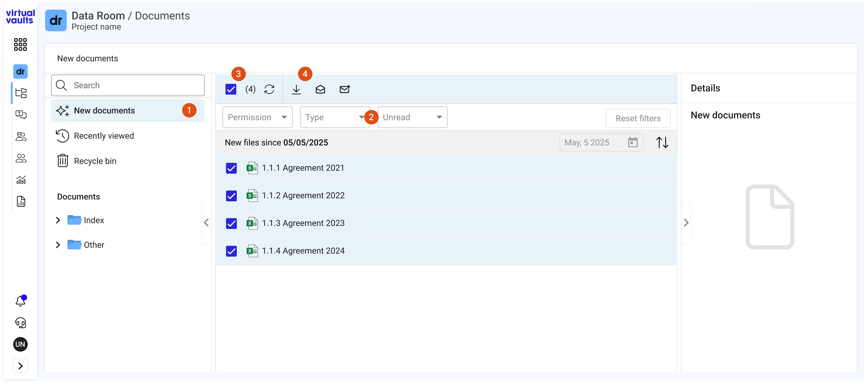The height and width of the screenshot is (384, 868).
Task: Open the Type filter dropdown
Action: (335, 117)
